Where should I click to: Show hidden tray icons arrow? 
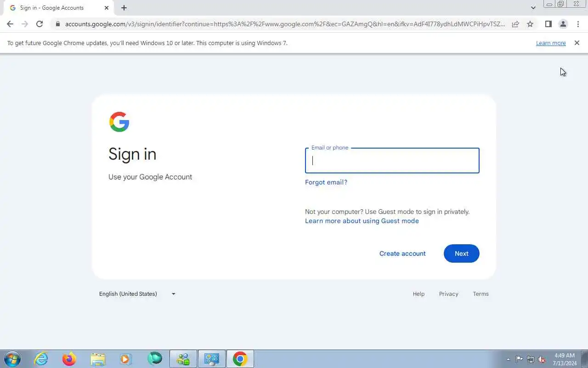[508, 359]
